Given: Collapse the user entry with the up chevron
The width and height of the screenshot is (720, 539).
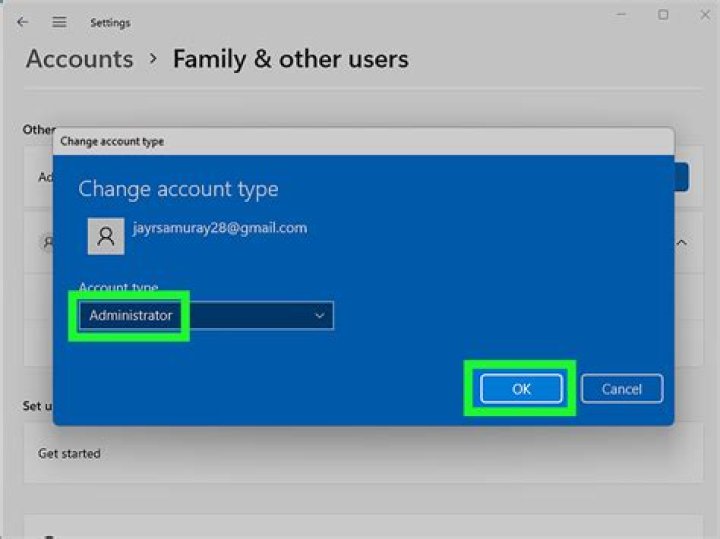Looking at the screenshot, I should tap(682, 242).
